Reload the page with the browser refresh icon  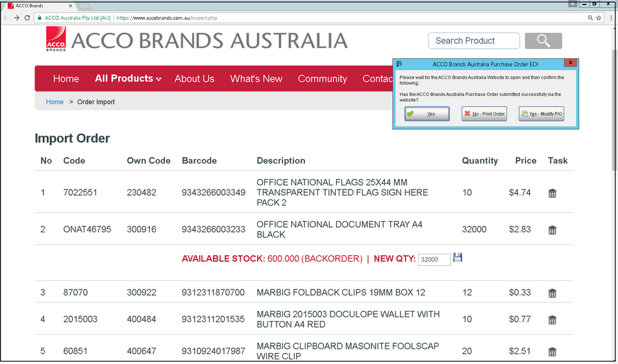pyautogui.click(x=27, y=18)
